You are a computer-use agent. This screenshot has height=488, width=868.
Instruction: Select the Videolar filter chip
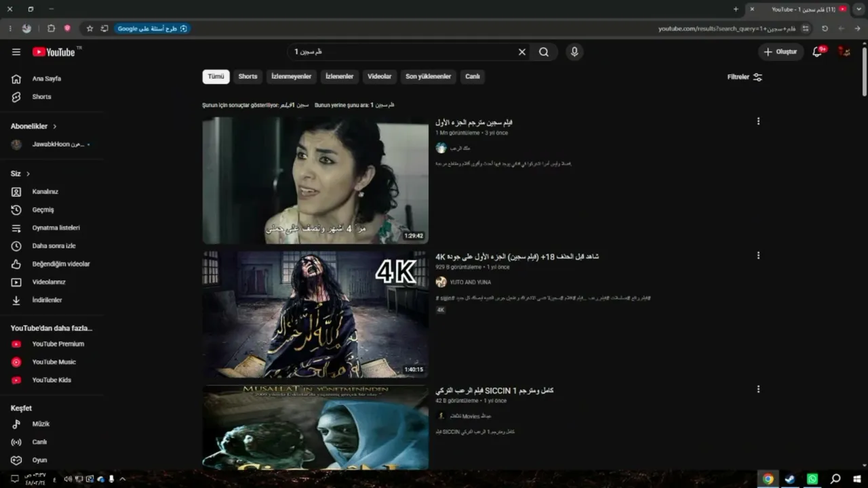(380, 77)
